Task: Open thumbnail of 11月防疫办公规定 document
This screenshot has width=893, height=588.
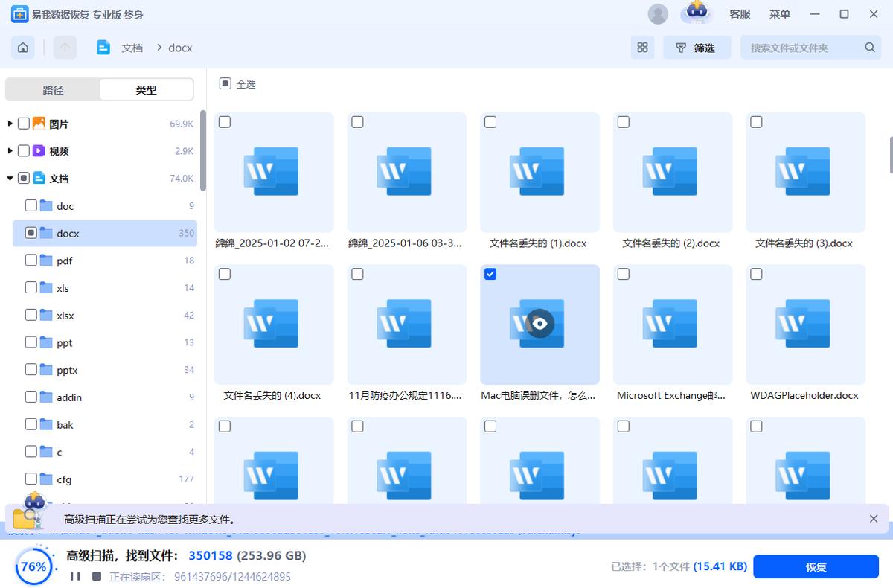Action: 407,324
